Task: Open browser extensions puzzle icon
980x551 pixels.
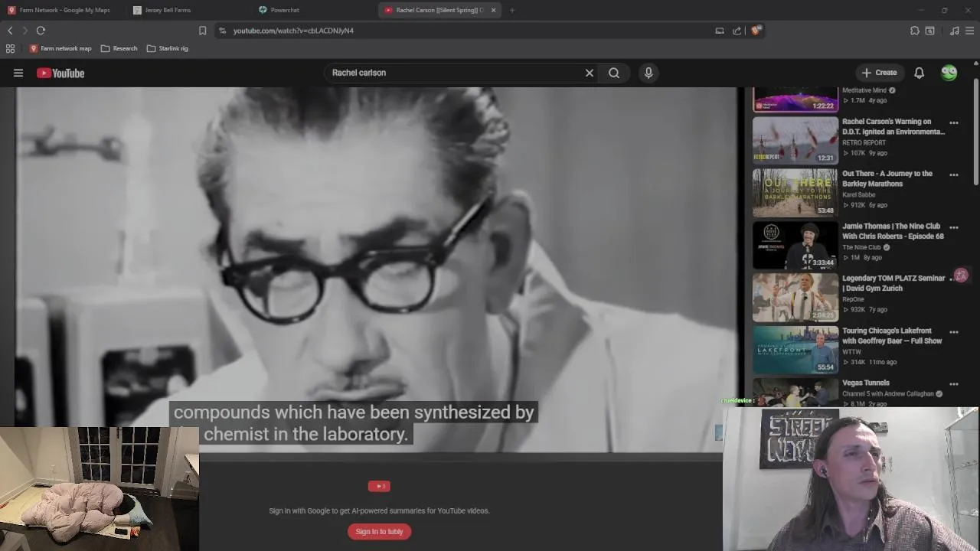Action: click(915, 31)
